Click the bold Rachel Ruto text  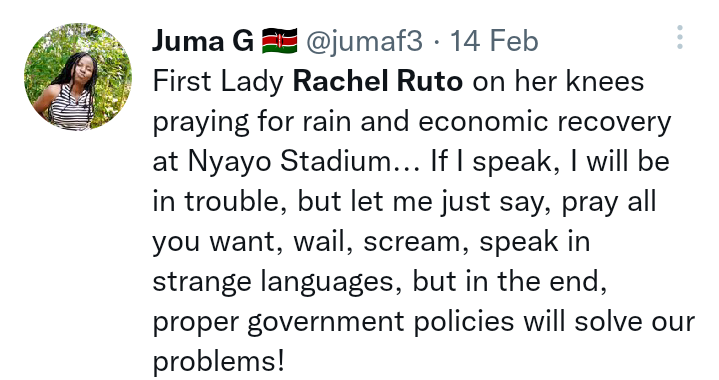tap(378, 81)
